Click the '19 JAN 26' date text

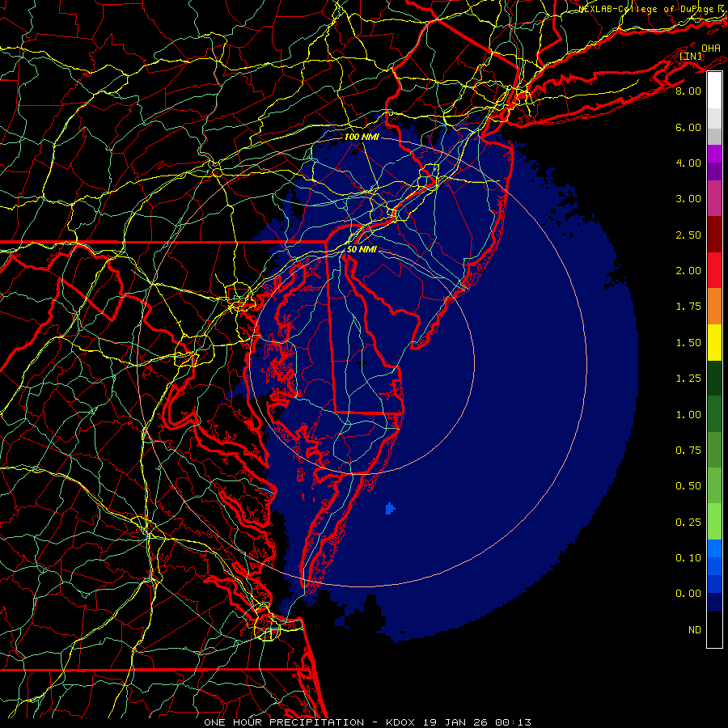point(455,722)
